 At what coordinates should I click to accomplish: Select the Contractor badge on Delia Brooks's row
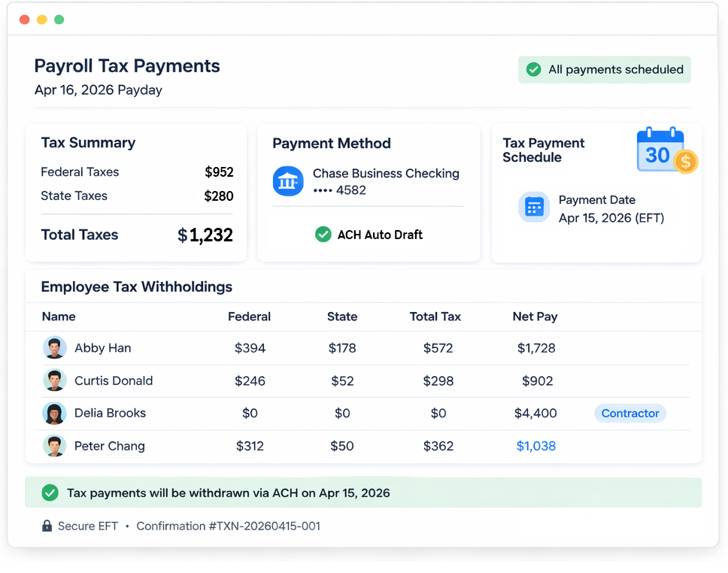point(630,413)
